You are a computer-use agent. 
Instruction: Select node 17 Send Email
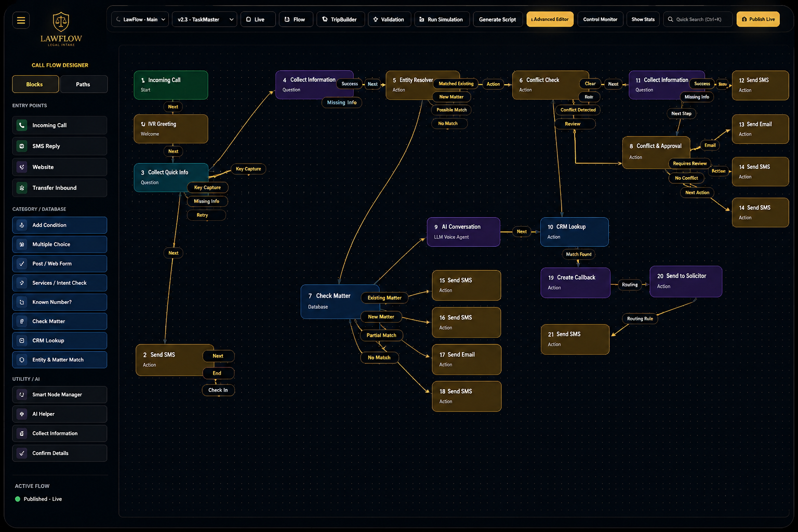(x=467, y=360)
